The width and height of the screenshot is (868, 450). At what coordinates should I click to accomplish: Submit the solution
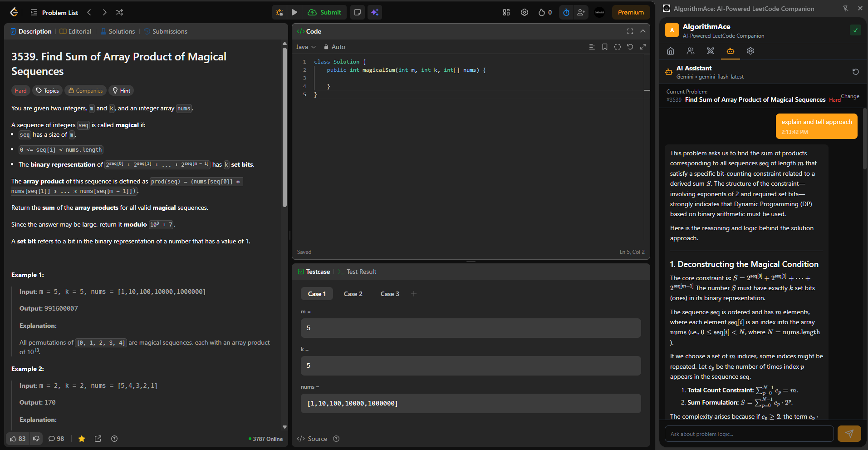click(x=324, y=12)
